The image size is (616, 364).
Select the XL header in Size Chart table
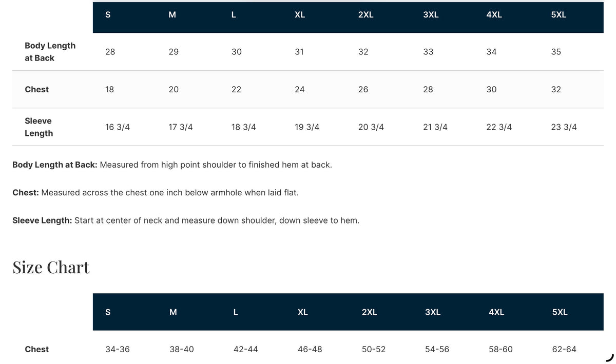click(303, 312)
